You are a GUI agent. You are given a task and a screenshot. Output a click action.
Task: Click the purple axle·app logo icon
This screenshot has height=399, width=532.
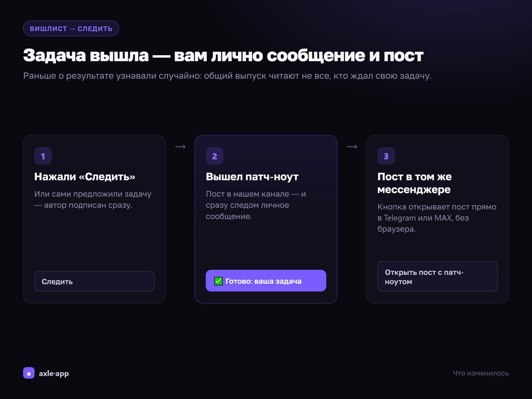tap(29, 373)
